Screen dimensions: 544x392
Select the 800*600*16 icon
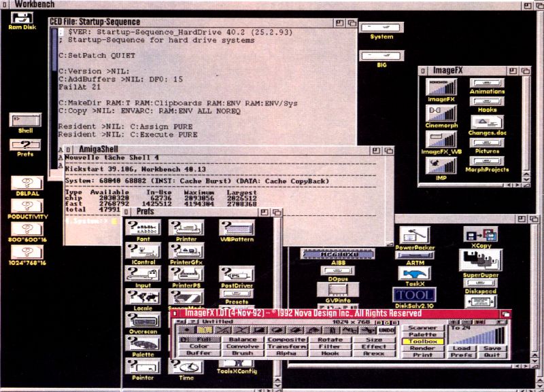tap(27, 229)
